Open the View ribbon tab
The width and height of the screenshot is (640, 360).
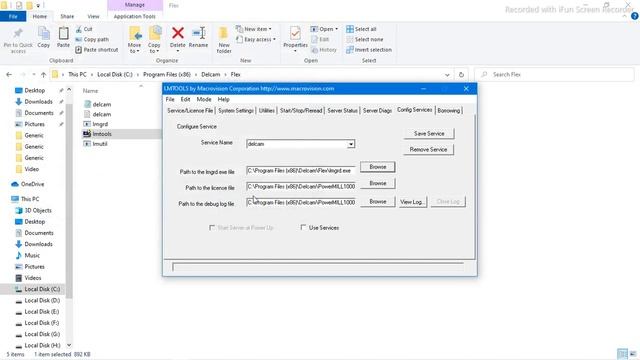93,16
